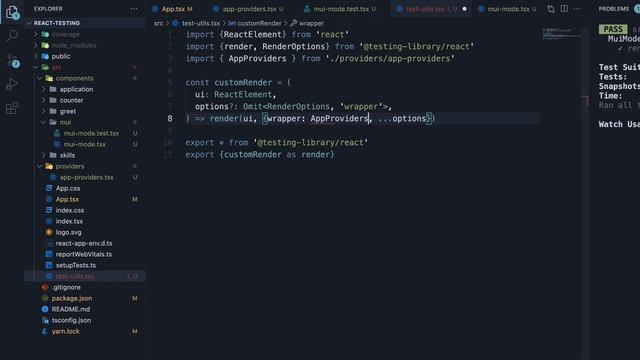Expand the node_modules folder

(x=74, y=45)
